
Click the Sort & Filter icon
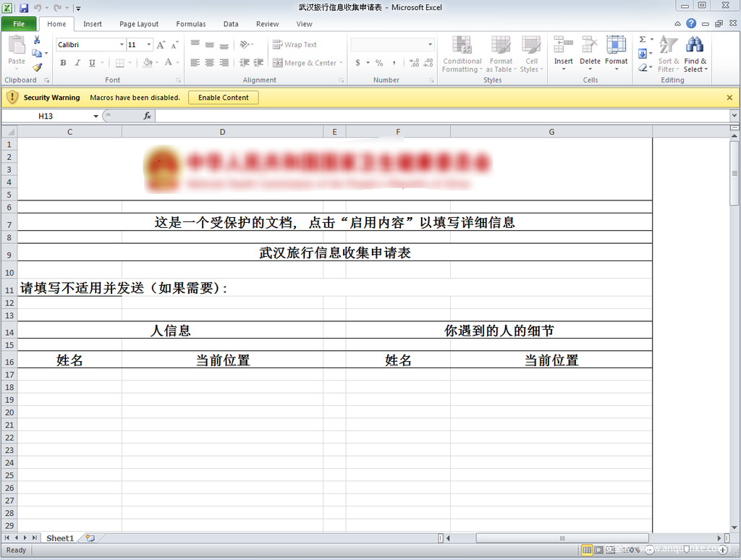tap(669, 54)
